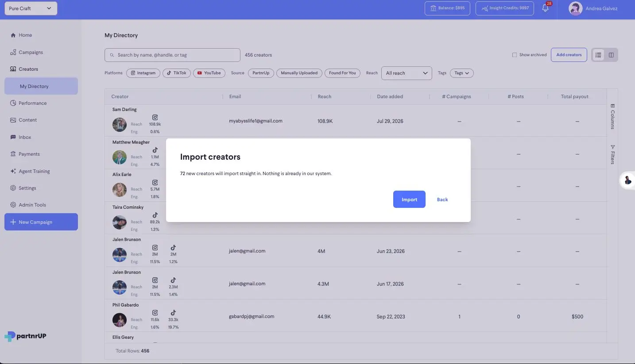This screenshot has height=364, width=635.
Task: Expand the Columns side panel
Action: [x=612, y=116]
